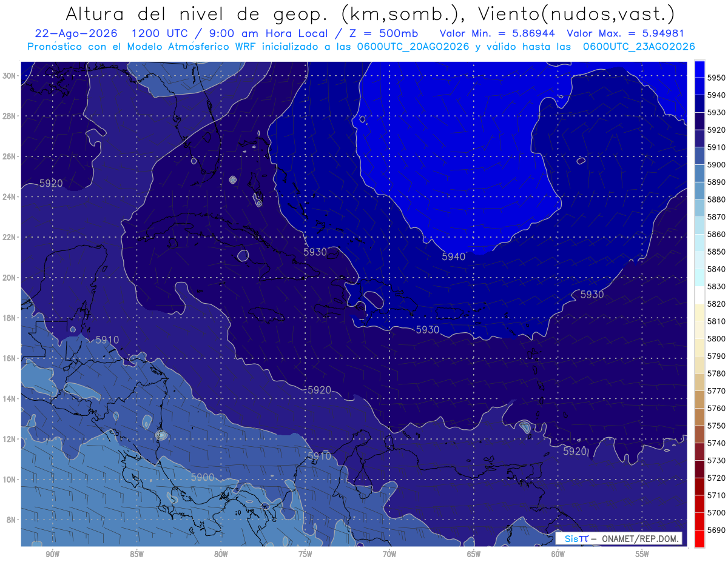Click the 16N latitude axis label
728x562 pixels.
(x=9, y=358)
